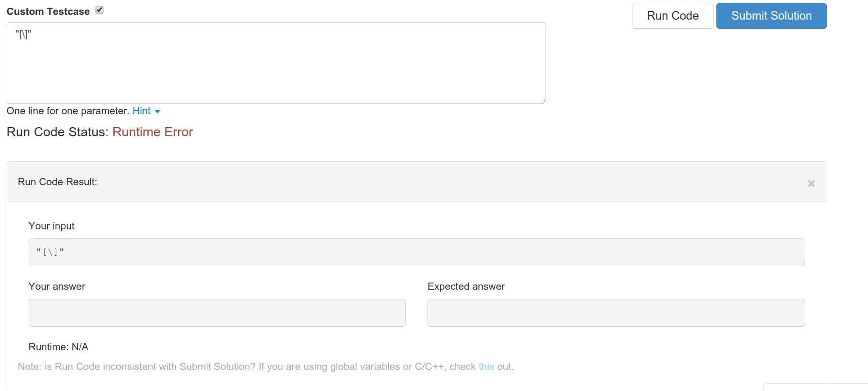Click the Run Code Result header
Image resolution: width=868 pixels, height=391 pixels.
tap(58, 182)
